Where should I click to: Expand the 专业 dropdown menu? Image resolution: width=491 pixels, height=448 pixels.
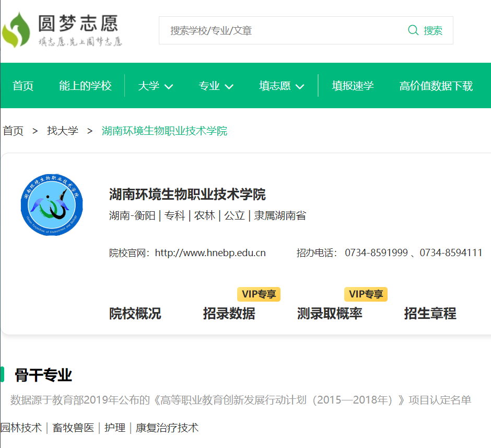coord(216,86)
